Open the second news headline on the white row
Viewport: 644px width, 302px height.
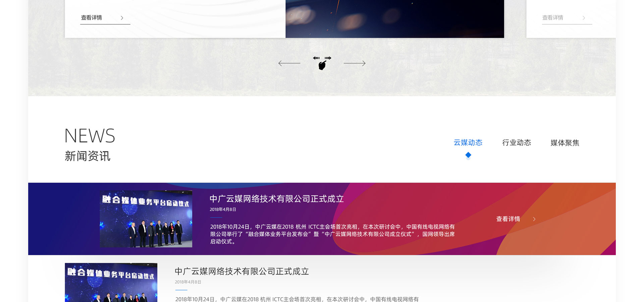tap(242, 271)
